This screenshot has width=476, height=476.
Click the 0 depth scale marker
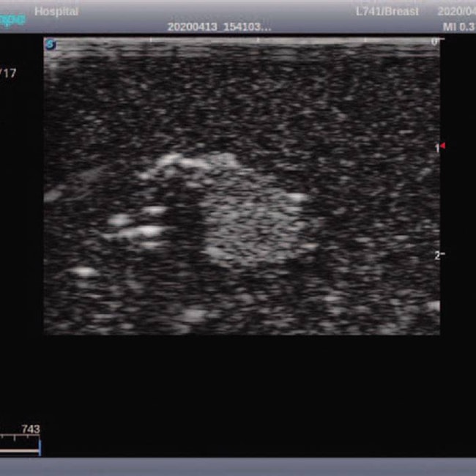click(434, 42)
